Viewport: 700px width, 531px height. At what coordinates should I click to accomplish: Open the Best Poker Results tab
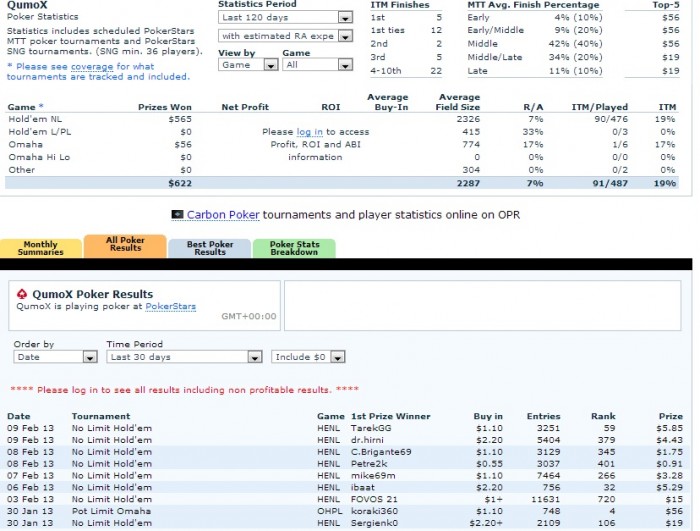(x=210, y=248)
